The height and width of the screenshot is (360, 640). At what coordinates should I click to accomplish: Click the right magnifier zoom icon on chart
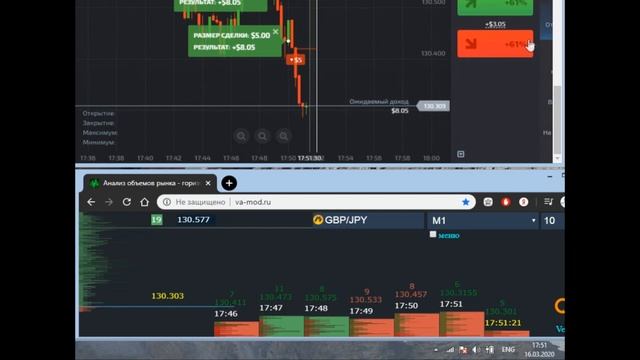284,136
